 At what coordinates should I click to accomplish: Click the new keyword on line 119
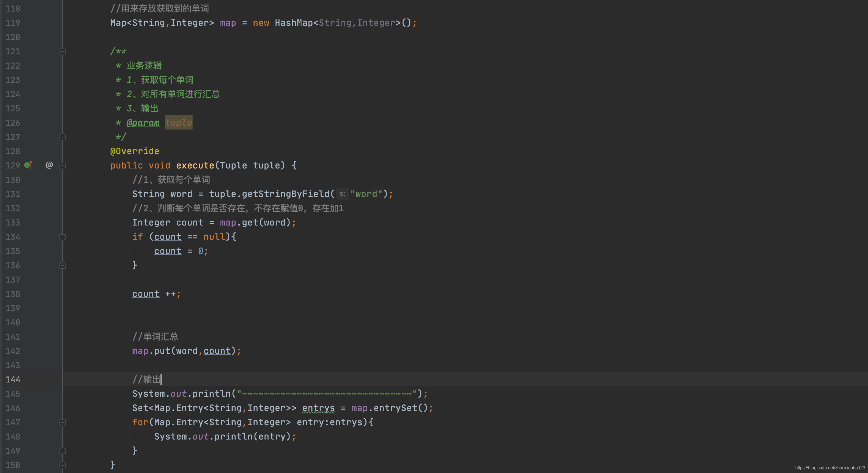coord(261,23)
